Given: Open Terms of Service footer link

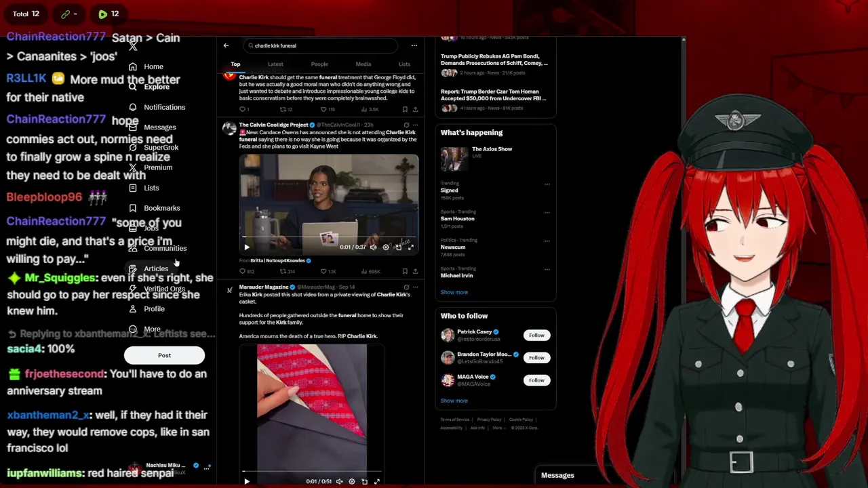Looking at the screenshot, I should coord(454,420).
